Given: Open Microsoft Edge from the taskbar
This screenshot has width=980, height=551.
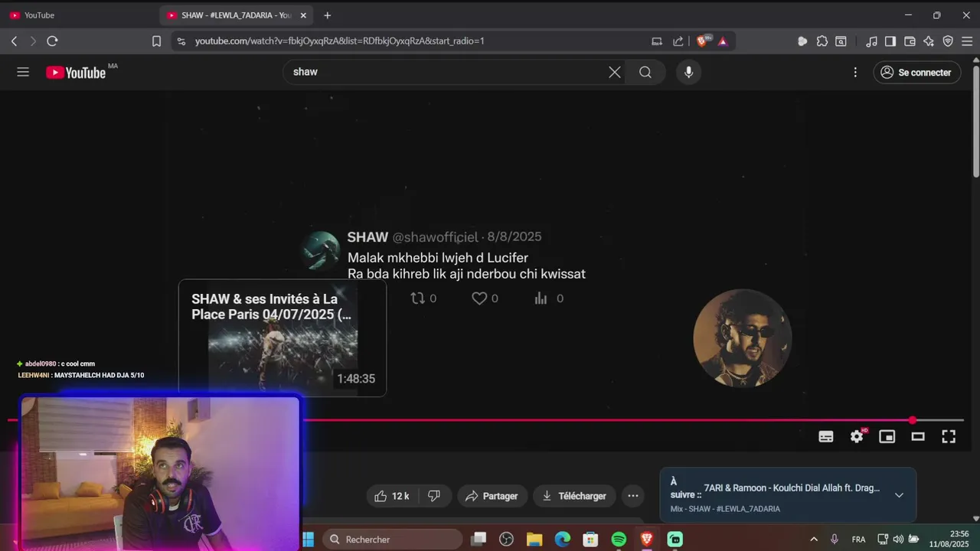Looking at the screenshot, I should point(563,540).
